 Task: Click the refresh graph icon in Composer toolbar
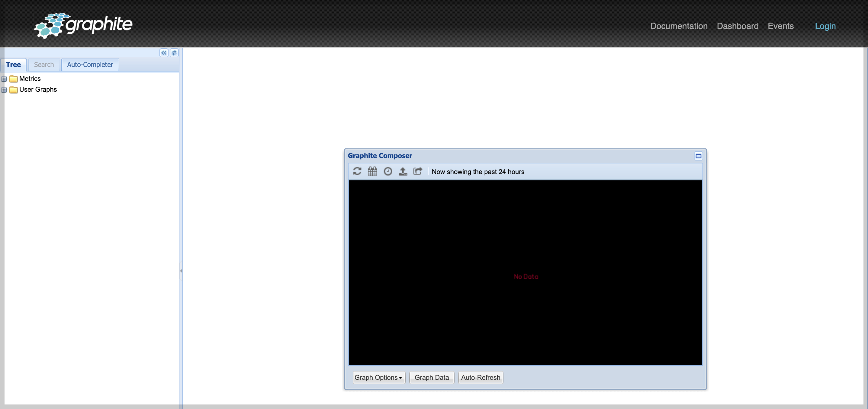click(357, 171)
